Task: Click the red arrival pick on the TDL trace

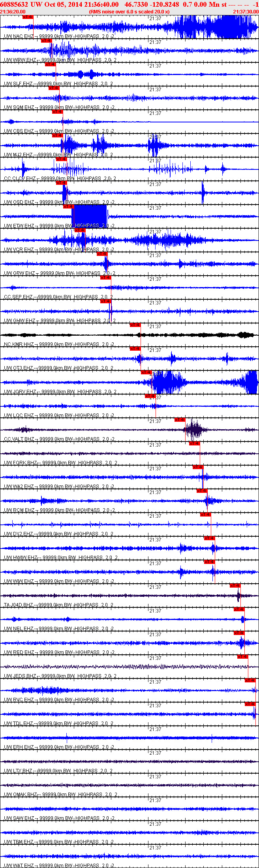Action: [250, 704]
